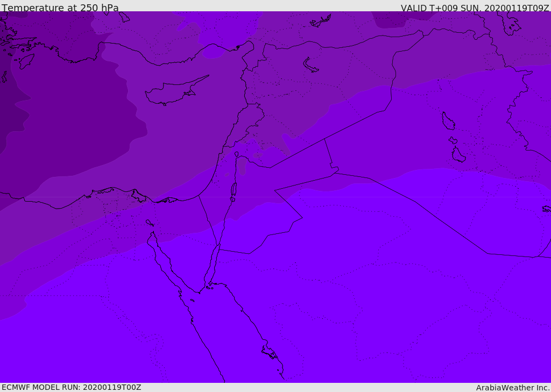Click the island of Cyprus on the map

(x=176, y=91)
